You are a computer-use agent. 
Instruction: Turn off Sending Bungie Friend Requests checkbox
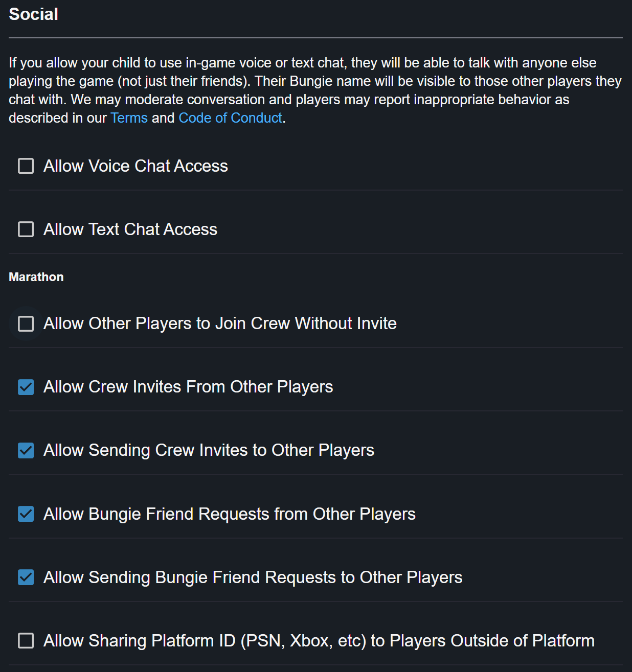point(26,577)
